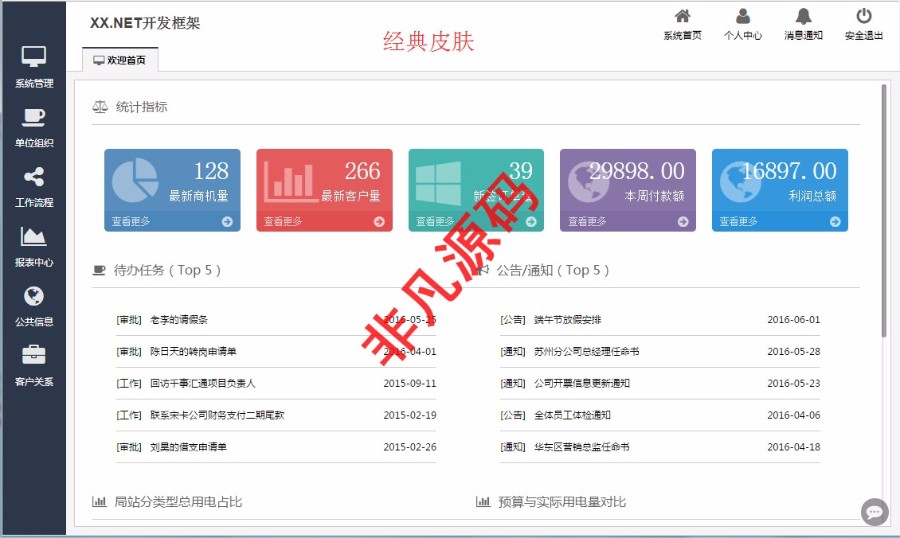The width and height of the screenshot is (900, 538).
Task: Switch to 欢迎首页 tab
Action: click(x=120, y=60)
